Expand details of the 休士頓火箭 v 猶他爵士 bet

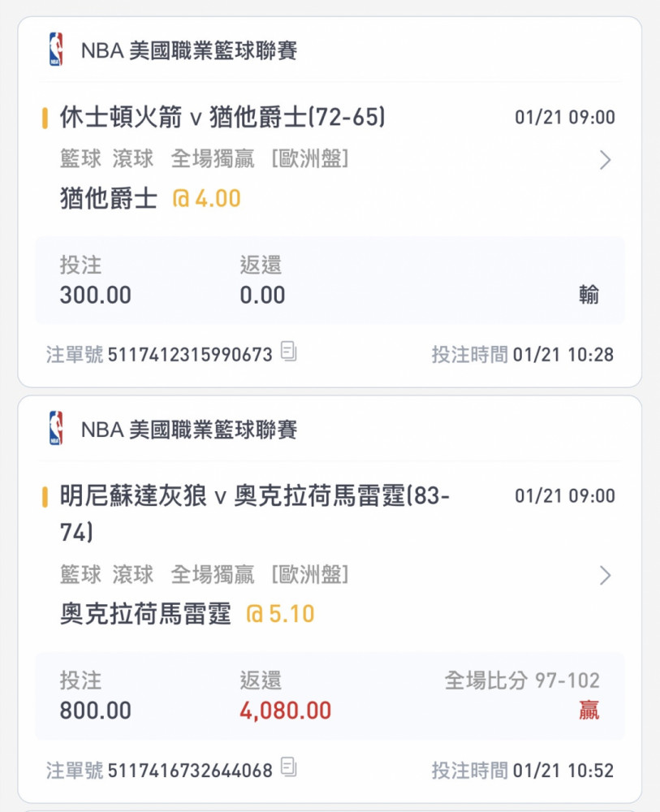pos(604,160)
